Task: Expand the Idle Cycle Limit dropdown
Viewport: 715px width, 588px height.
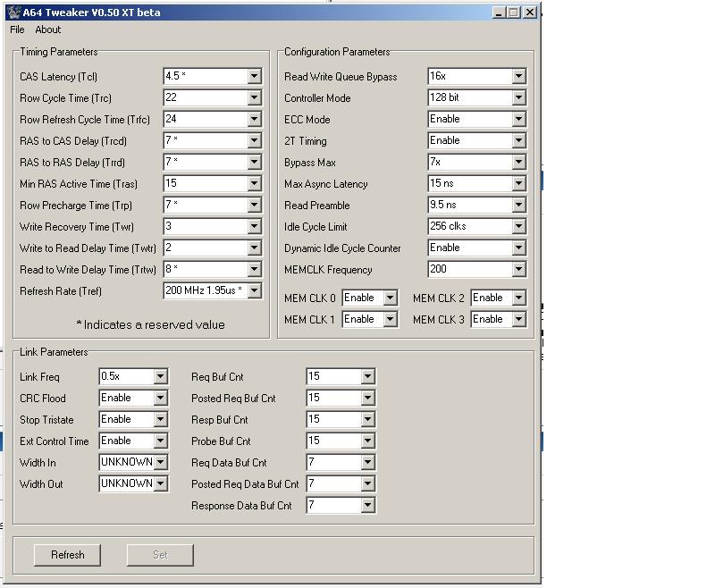Action: coord(519,226)
